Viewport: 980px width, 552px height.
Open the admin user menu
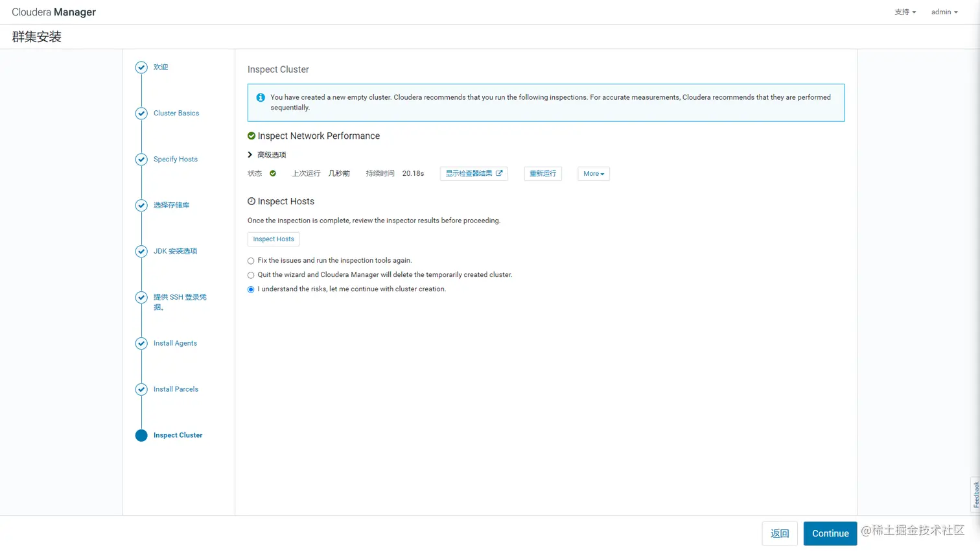pyautogui.click(x=944, y=12)
